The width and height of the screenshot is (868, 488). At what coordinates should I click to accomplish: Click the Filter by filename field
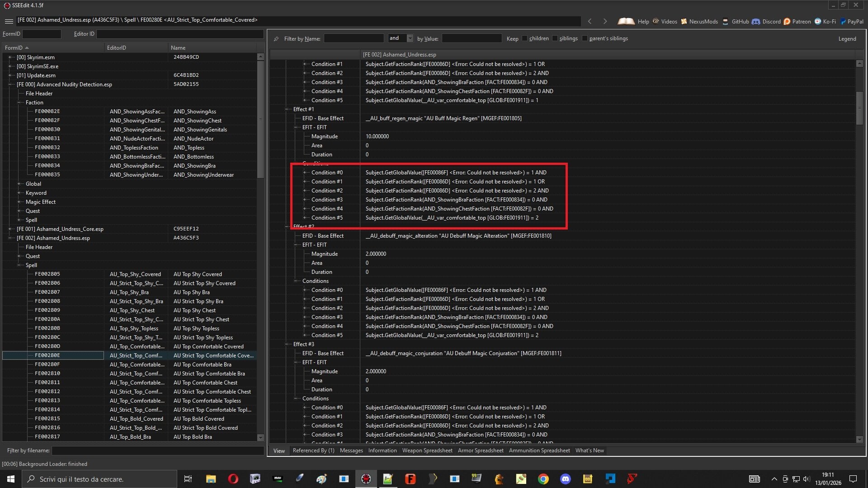(x=158, y=450)
